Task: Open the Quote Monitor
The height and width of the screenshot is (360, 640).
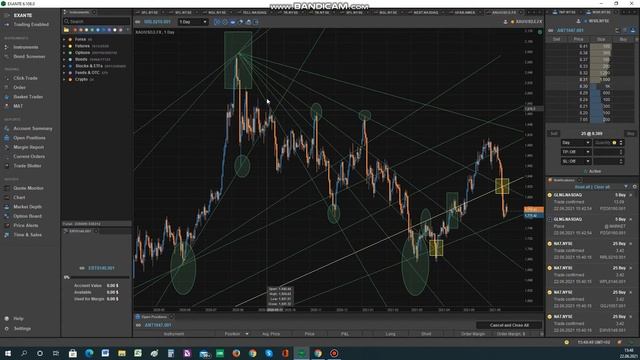Action: 28,188
